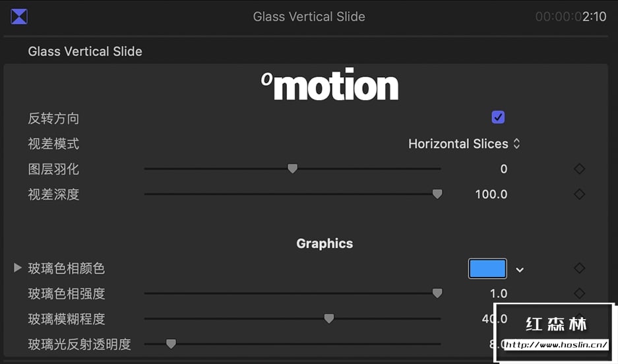Click the transition inspector icon top-left
Viewport: 618px width, 364px height.
pyautogui.click(x=19, y=16)
